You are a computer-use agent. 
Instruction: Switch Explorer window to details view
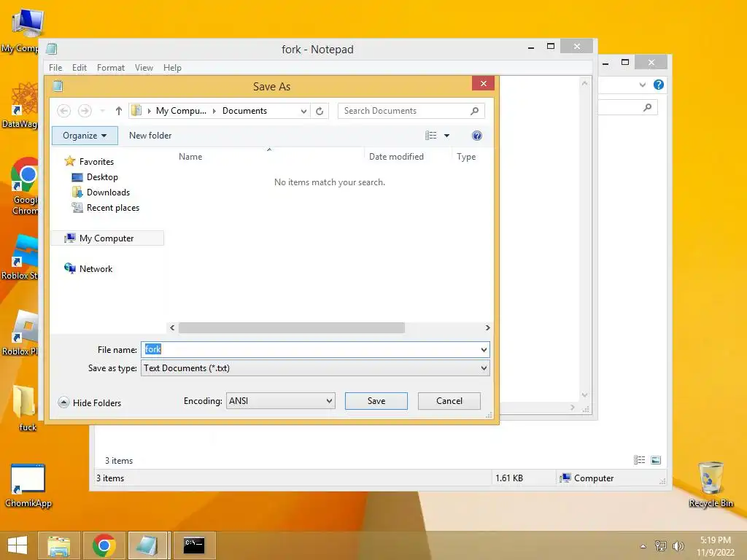pyautogui.click(x=639, y=460)
